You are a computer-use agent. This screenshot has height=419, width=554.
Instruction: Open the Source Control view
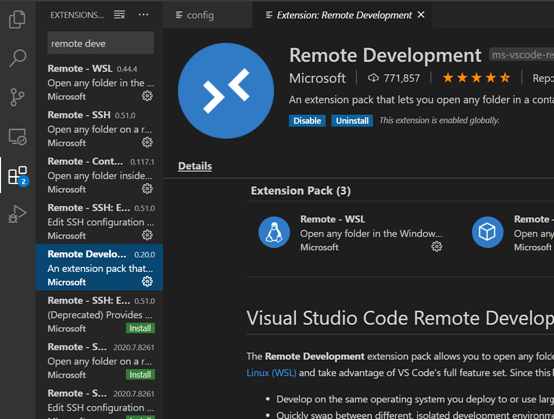tap(17, 97)
